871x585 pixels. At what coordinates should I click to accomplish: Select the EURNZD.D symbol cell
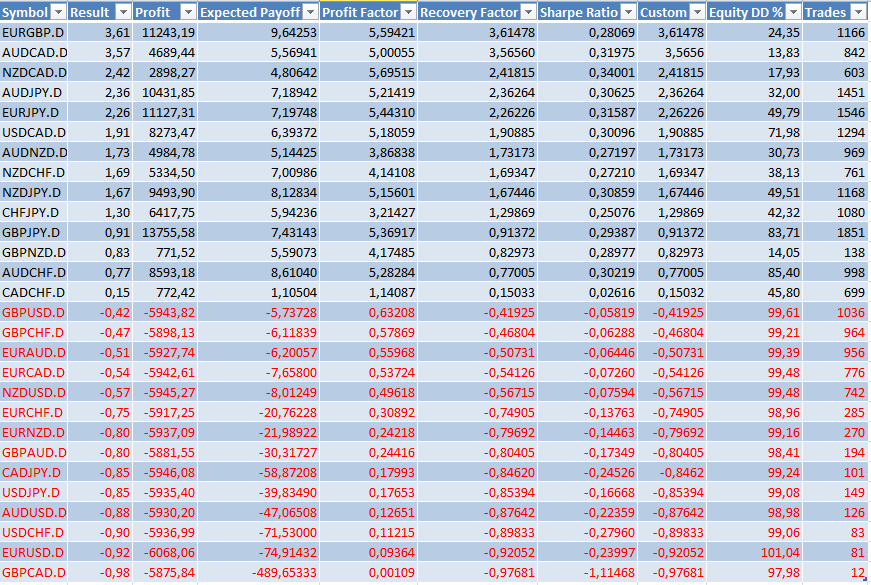33,433
